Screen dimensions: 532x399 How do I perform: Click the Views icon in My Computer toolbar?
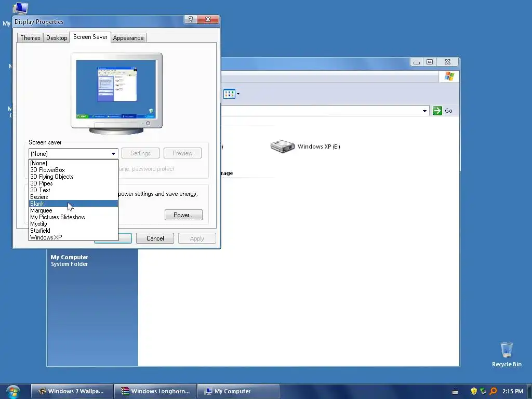pyautogui.click(x=229, y=94)
